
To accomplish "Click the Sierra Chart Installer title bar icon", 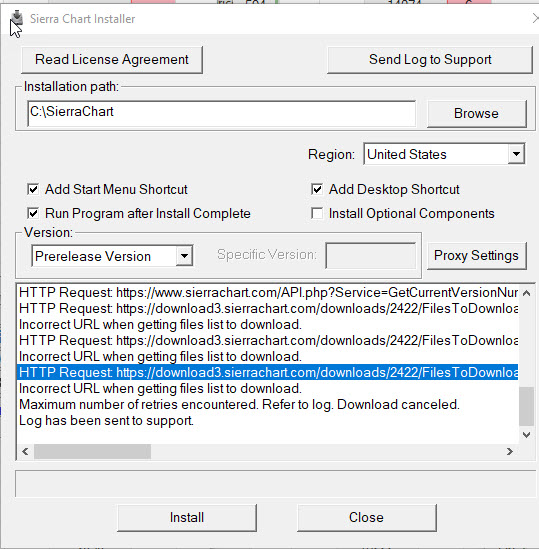I will [x=16, y=18].
